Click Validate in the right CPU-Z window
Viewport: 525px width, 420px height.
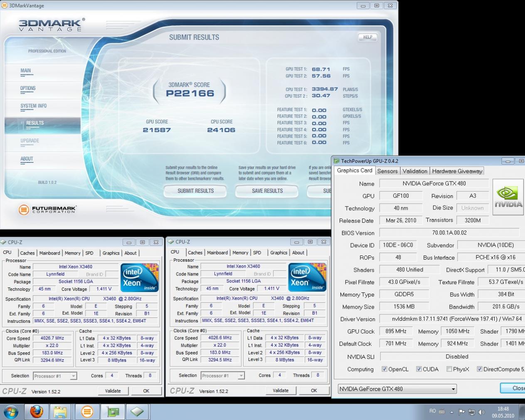click(x=281, y=391)
